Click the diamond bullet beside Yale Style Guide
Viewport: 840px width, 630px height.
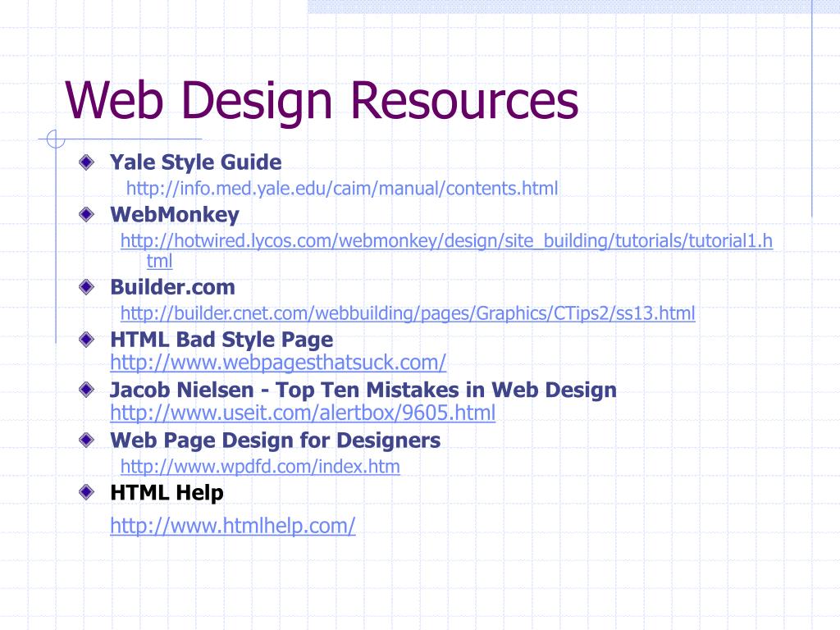click(x=86, y=162)
